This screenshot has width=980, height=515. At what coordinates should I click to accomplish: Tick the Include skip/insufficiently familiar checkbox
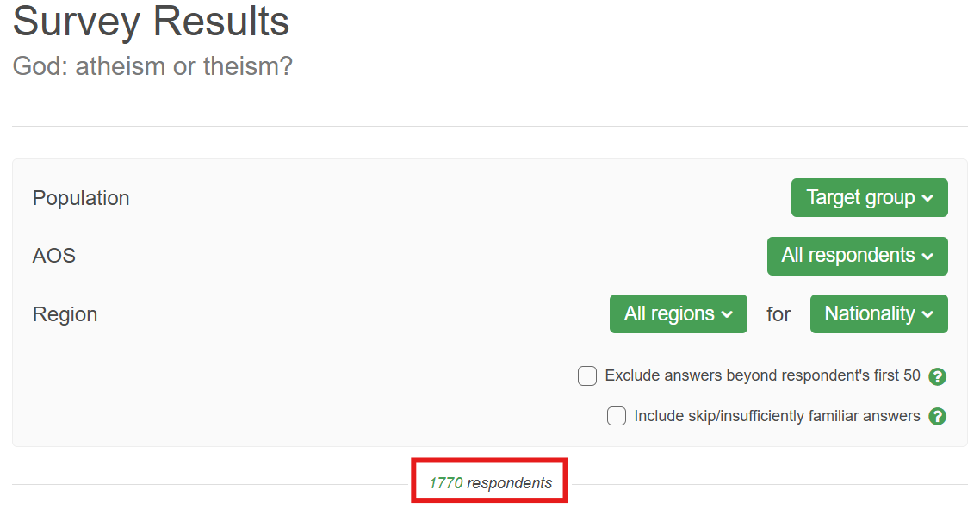(617, 417)
